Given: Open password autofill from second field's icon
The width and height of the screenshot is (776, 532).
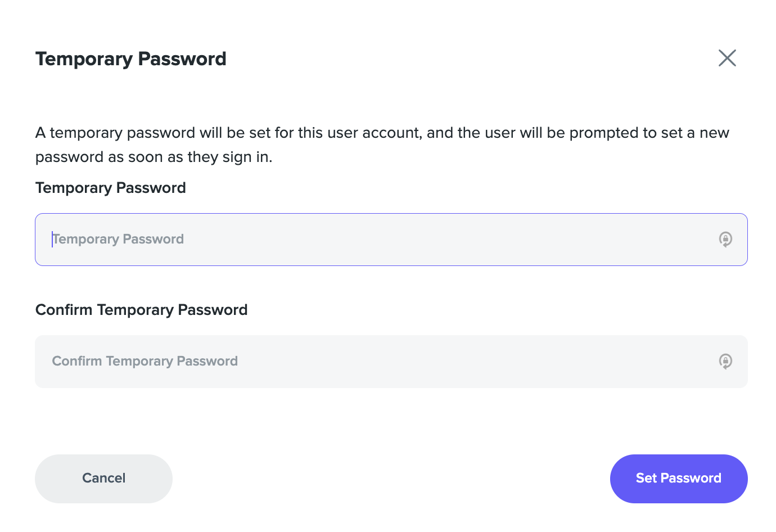Looking at the screenshot, I should 725,362.
